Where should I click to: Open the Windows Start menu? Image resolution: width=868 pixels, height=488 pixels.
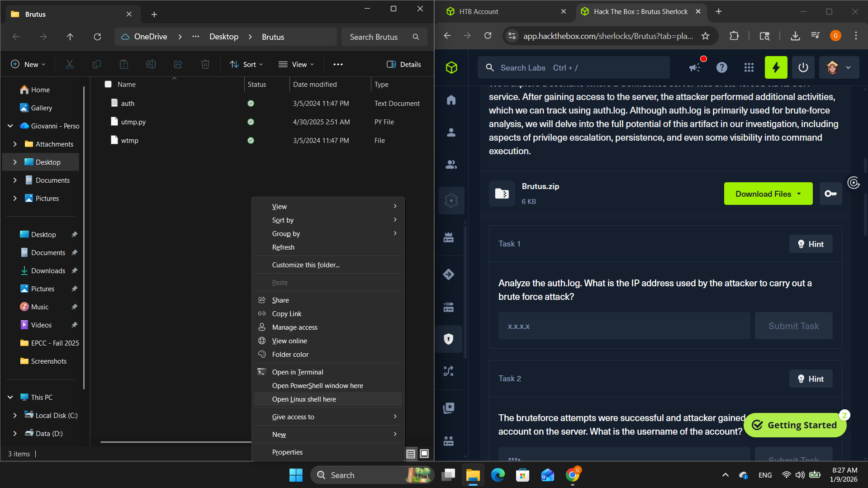296,475
